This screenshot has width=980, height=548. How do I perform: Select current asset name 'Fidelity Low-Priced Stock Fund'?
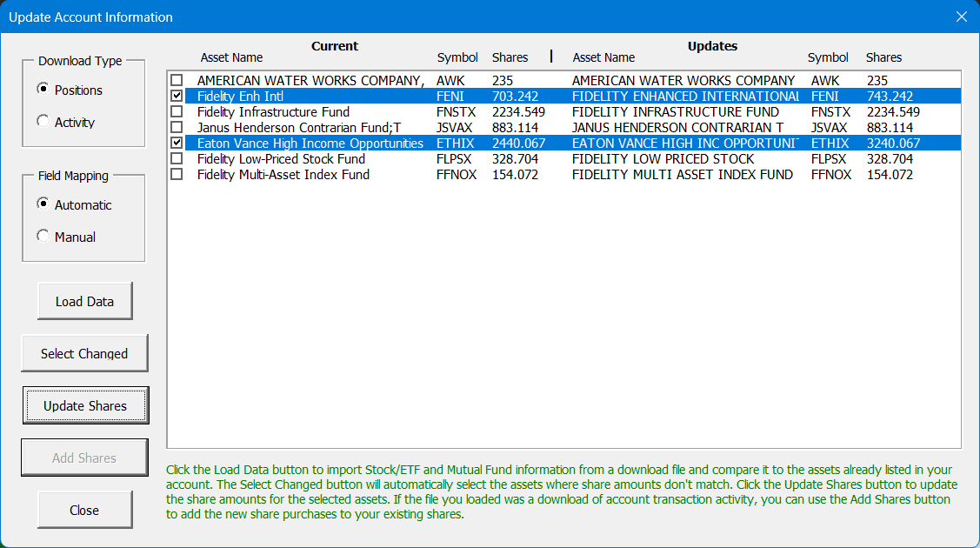click(x=281, y=158)
